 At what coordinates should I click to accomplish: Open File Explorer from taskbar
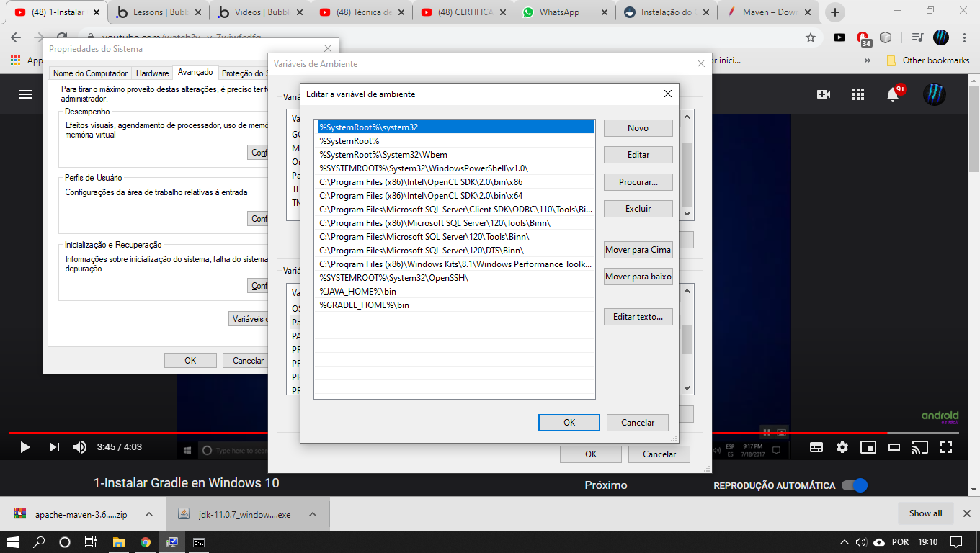[119, 541]
